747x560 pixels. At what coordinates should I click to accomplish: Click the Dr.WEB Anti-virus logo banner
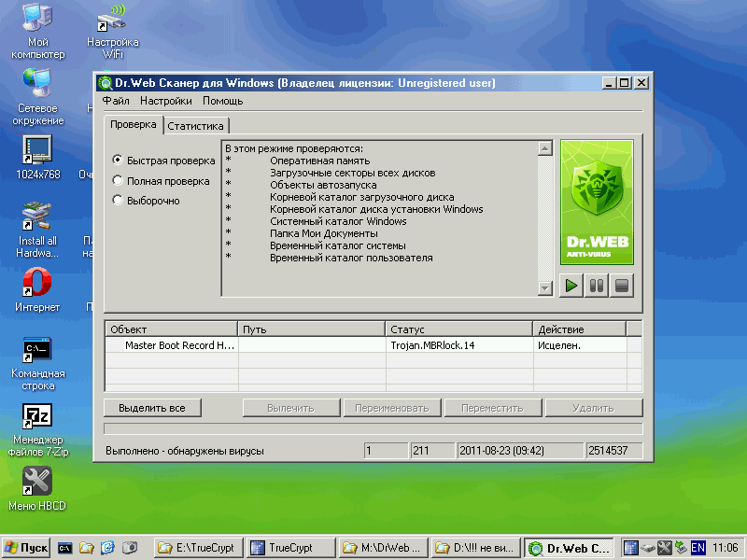[597, 202]
